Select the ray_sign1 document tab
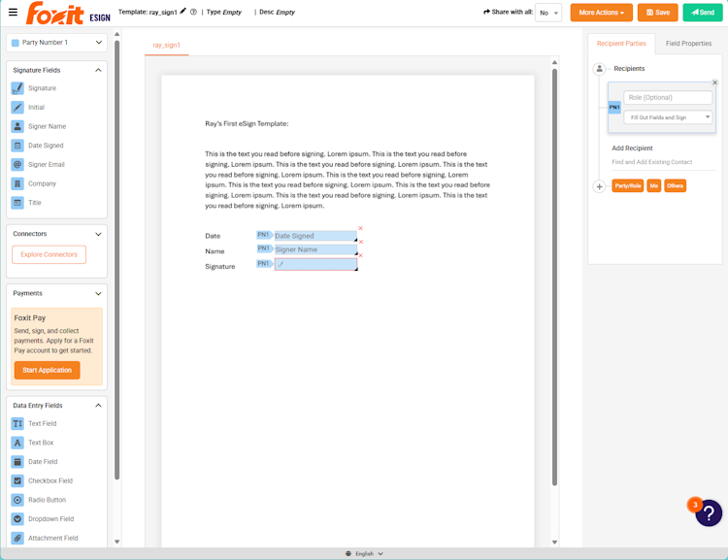The image size is (728, 560). click(x=166, y=45)
